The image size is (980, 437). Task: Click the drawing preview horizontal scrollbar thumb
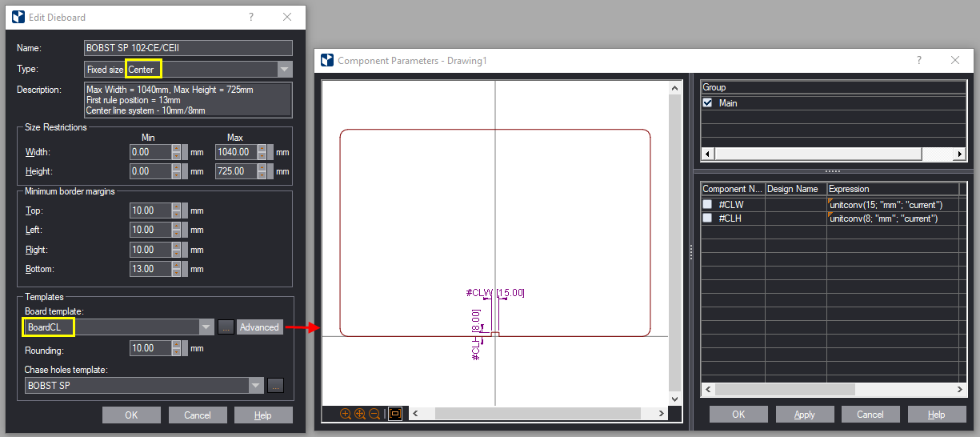point(538,414)
